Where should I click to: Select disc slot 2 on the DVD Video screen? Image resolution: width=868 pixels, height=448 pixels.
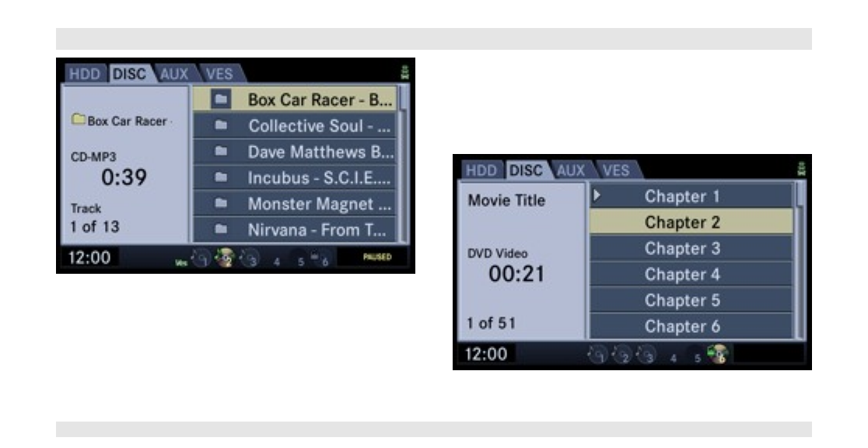tap(621, 355)
